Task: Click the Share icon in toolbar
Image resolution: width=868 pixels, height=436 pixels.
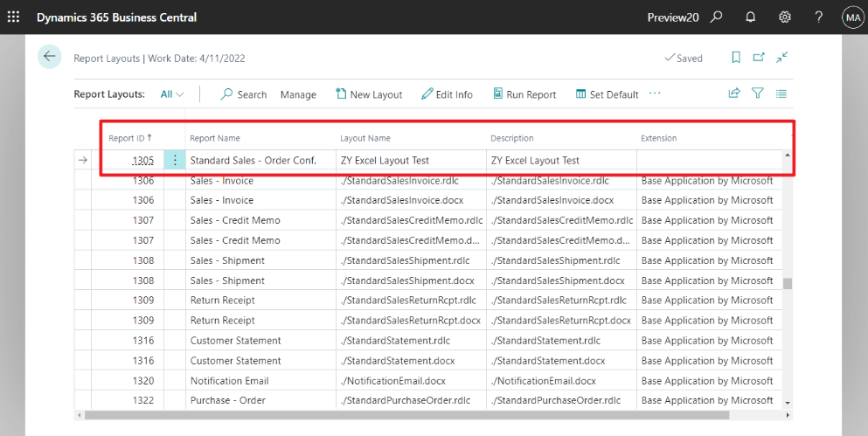Action: click(x=734, y=93)
